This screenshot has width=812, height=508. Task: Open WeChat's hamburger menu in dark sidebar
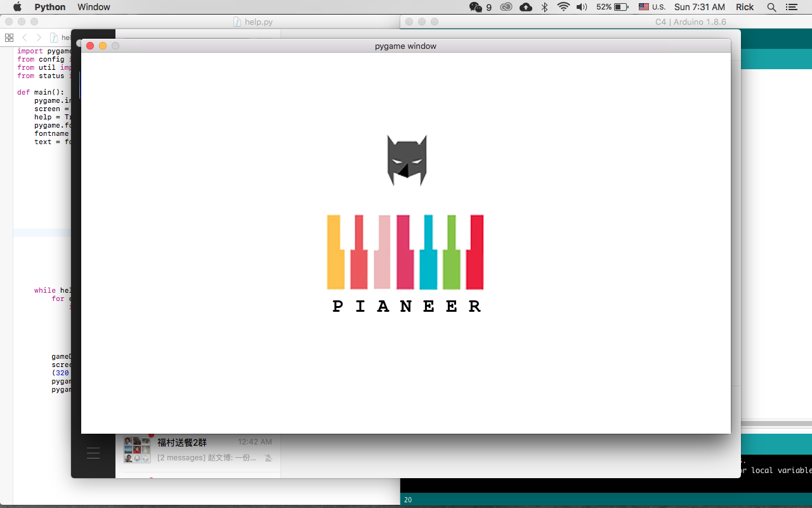93,453
